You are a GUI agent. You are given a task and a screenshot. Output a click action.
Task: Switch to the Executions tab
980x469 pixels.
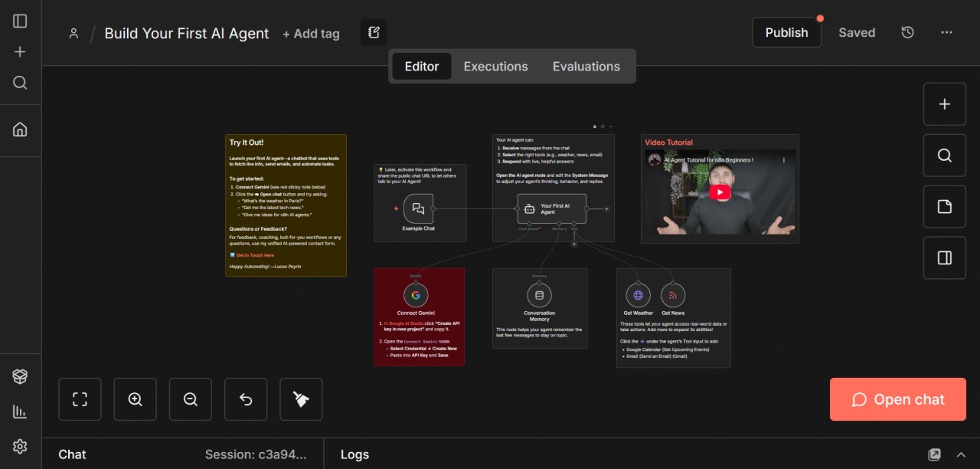point(495,67)
